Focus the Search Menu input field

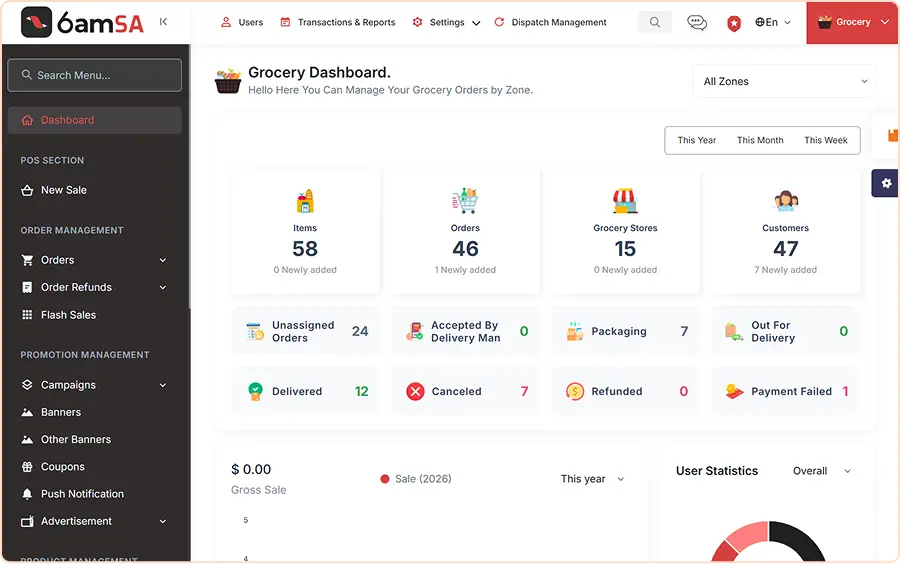pyautogui.click(x=95, y=75)
